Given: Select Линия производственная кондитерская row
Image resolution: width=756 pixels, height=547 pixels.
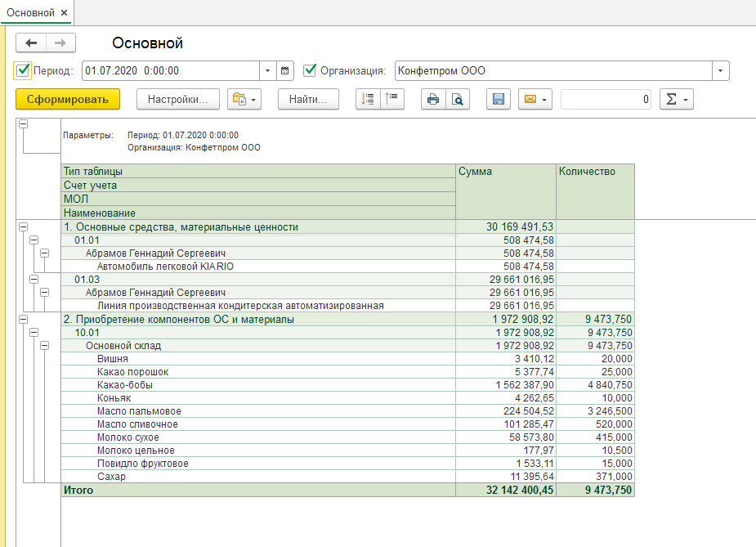Looking at the screenshot, I should 347,306.
